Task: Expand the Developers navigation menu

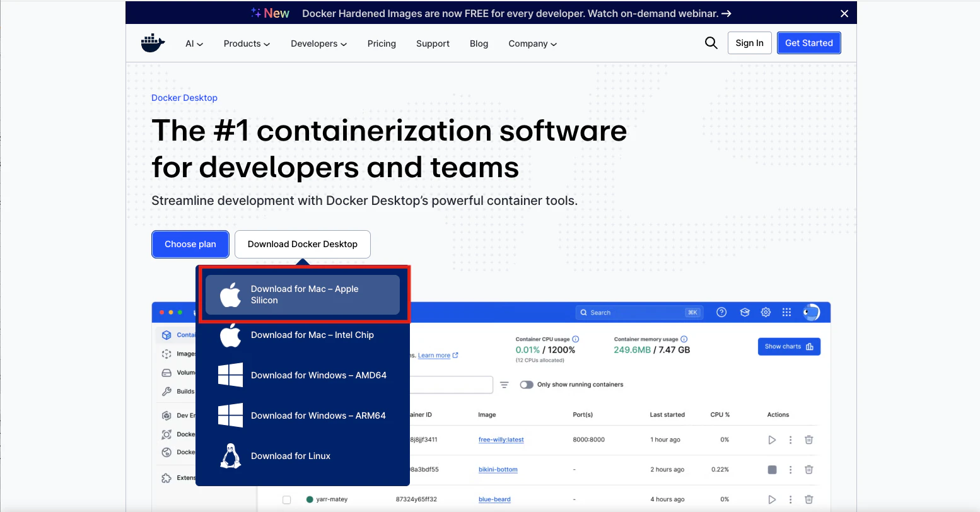Action: click(318, 44)
